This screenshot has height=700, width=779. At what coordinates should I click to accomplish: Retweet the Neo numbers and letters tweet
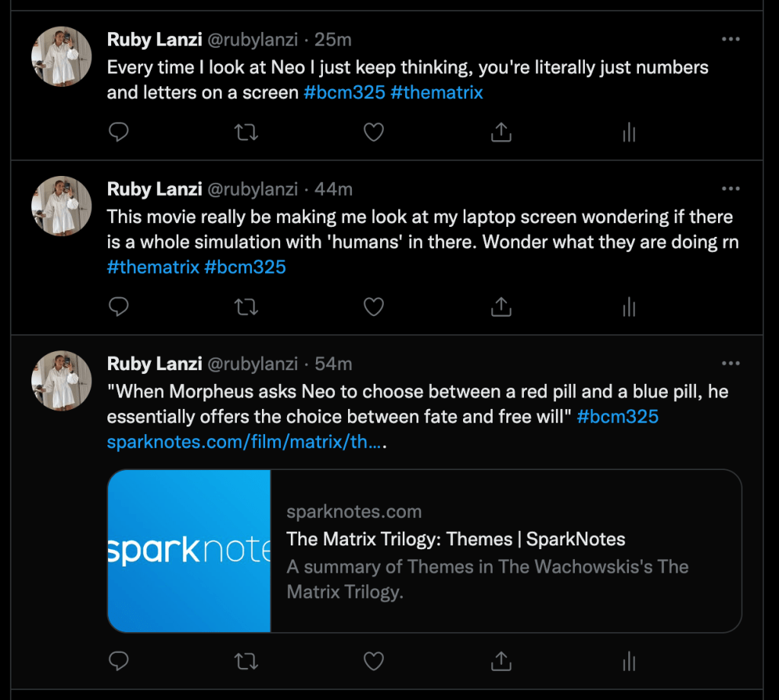pyautogui.click(x=246, y=133)
